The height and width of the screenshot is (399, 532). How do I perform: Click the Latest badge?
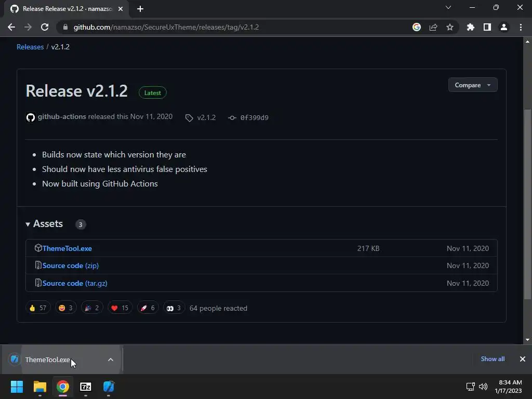[x=153, y=92]
